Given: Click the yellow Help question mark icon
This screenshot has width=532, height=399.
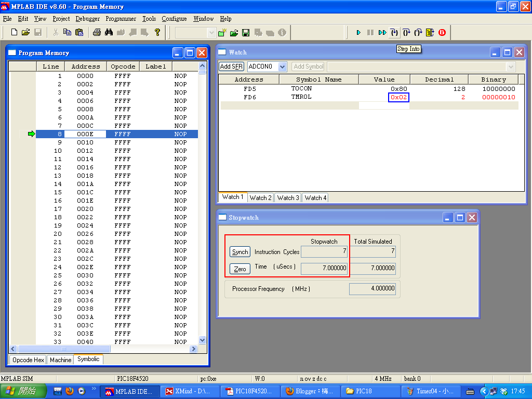Looking at the screenshot, I should [157, 32].
